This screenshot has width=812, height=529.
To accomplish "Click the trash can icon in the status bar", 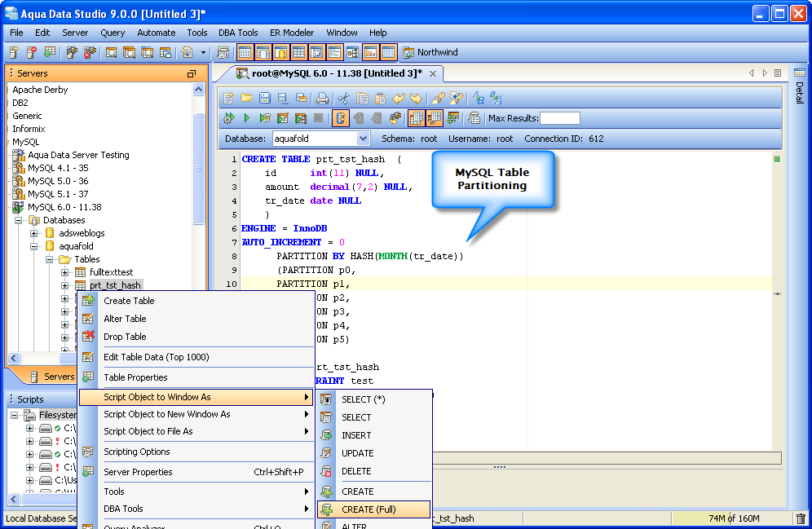I will [801, 518].
